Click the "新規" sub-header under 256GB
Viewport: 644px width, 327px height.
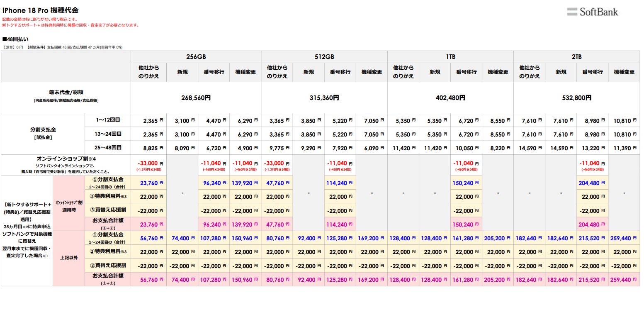(182, 72)
